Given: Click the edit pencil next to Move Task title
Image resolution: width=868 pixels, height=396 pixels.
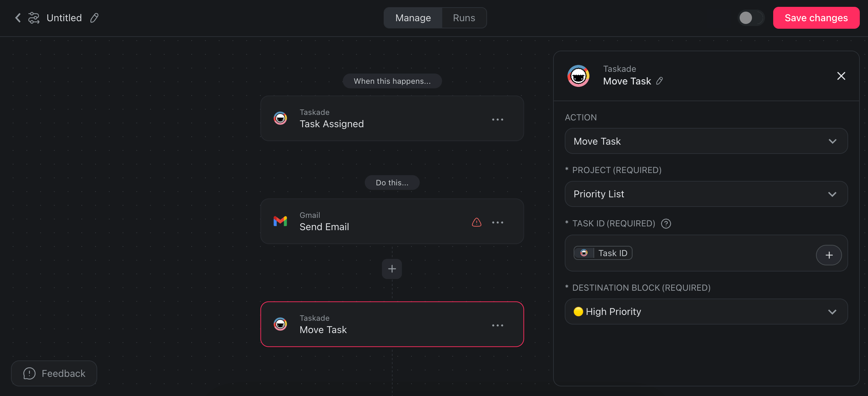Looking at the screenshot, I should (x=659, y=81).
